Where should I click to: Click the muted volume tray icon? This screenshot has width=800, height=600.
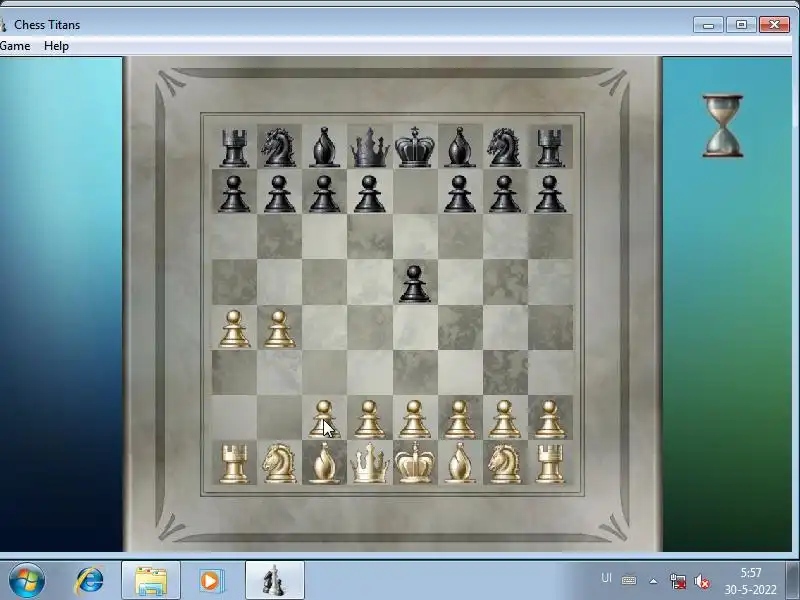click(702, 581)
